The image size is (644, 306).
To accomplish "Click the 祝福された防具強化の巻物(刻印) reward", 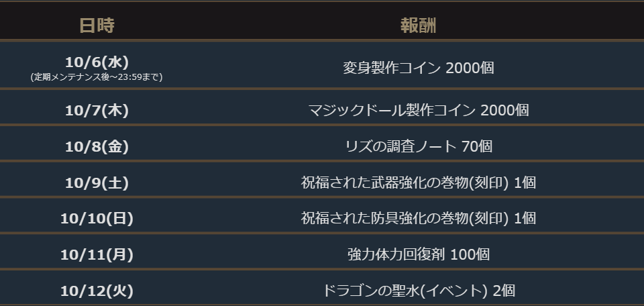I will pos(406,218).
